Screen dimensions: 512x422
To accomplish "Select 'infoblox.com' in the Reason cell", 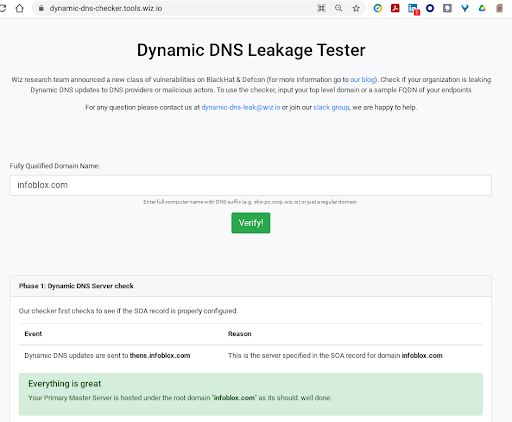I will coord(422,356).
